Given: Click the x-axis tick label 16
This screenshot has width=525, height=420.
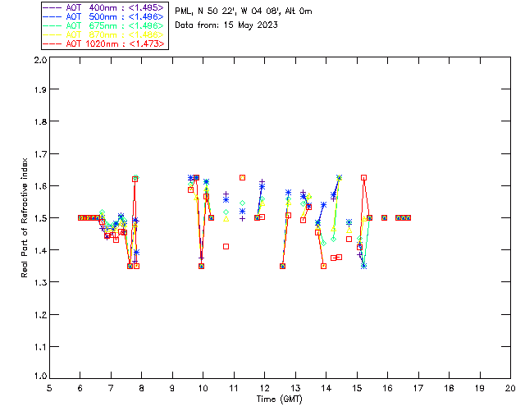Looking at the screenshot, I should (387, 388).
